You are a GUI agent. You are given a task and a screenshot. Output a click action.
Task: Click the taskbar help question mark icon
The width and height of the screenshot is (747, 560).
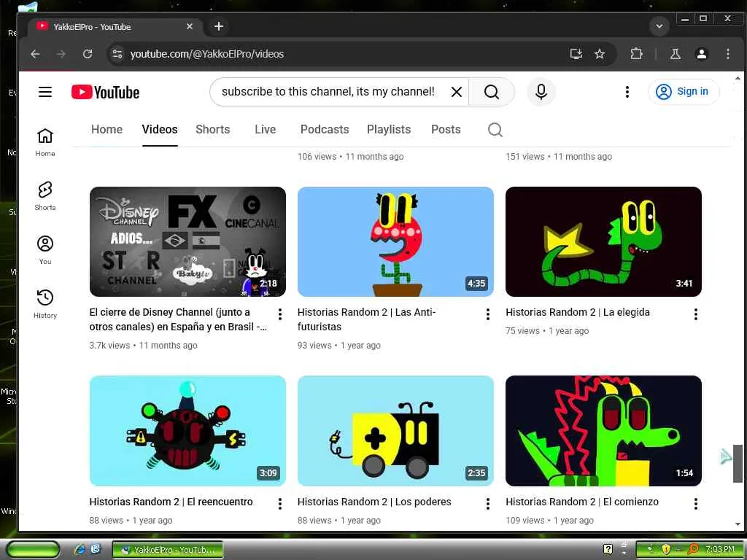(608, 549)
